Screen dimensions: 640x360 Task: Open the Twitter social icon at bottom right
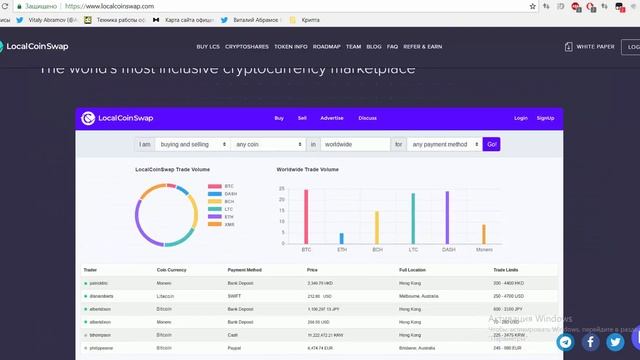(x=615, y=342)
